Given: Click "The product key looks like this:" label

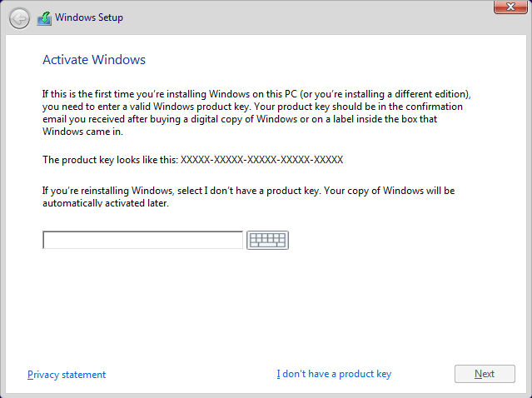Looking at the screenshot, I should coord(110,160).
